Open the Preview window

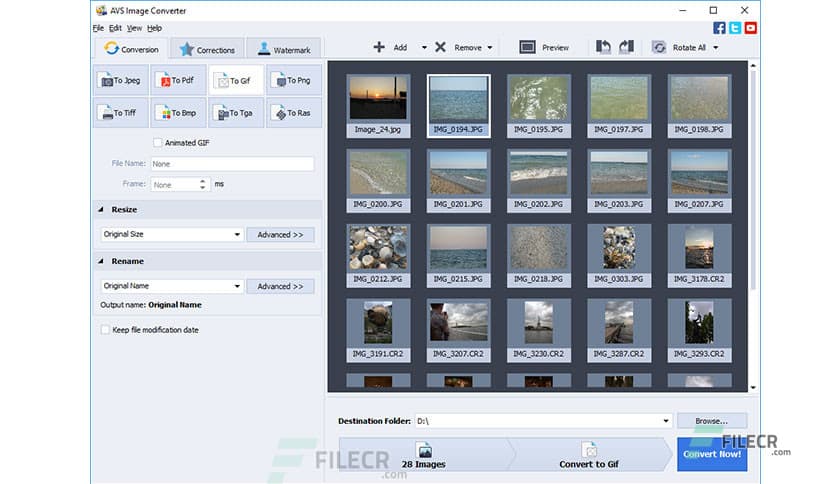(544, 47)
